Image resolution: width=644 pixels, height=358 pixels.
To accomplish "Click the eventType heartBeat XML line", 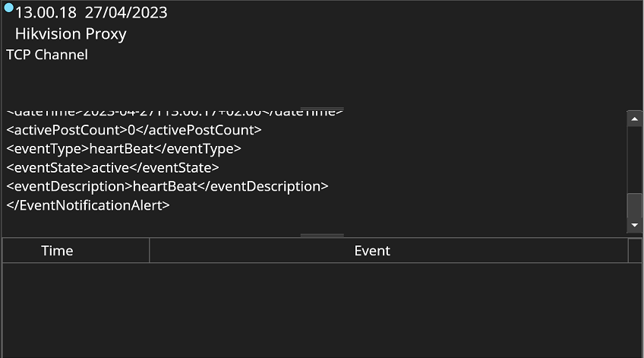I will pos(124,149).
